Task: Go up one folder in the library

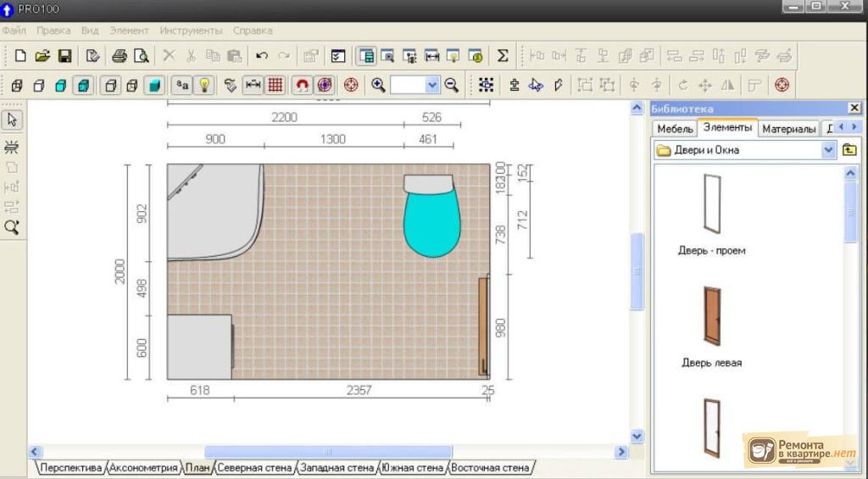Action: 849,150
